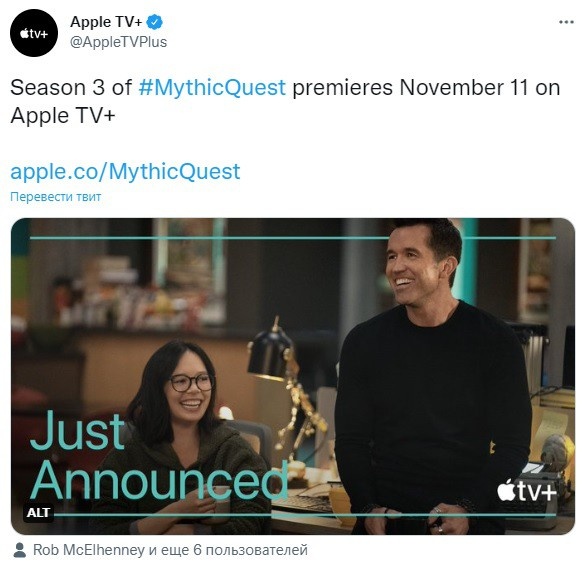This screenshot has height=568, width=585.
Task: Open Rob McElhenney и еще 6 пользователей
Action: click(170, 550)
